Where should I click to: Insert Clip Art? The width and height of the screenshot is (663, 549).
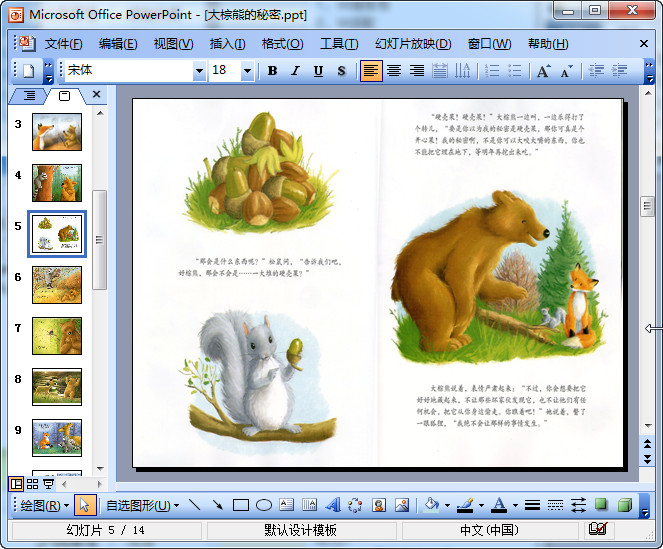[x=378, y=505]
